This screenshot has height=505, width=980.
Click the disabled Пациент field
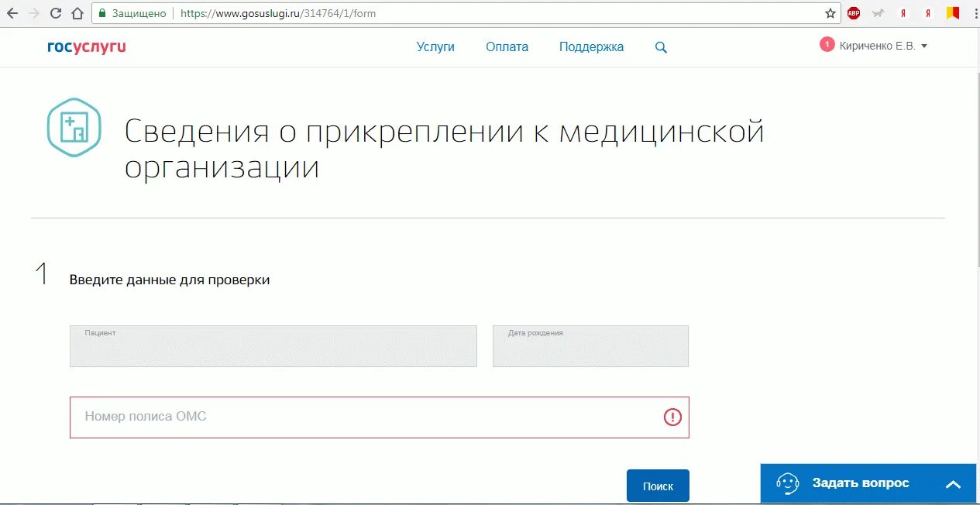[273, 345]
